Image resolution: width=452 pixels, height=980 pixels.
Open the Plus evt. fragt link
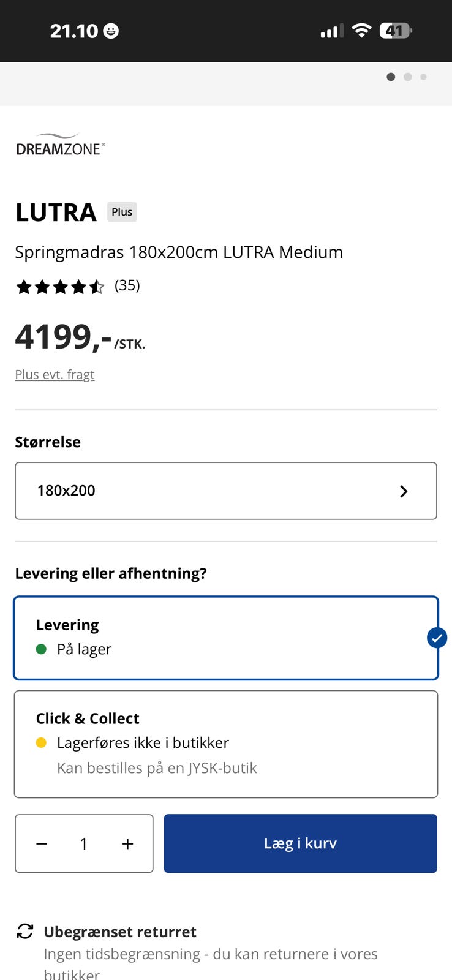click(55, 374)
